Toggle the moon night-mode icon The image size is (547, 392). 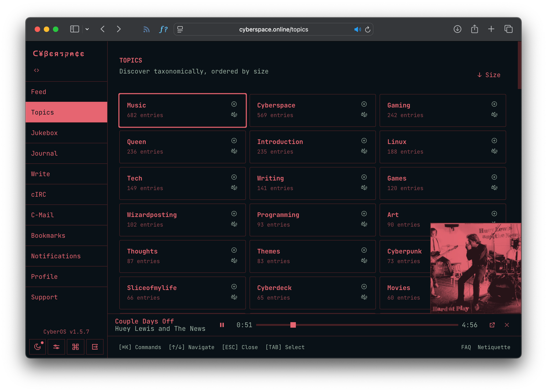(37, 347)
